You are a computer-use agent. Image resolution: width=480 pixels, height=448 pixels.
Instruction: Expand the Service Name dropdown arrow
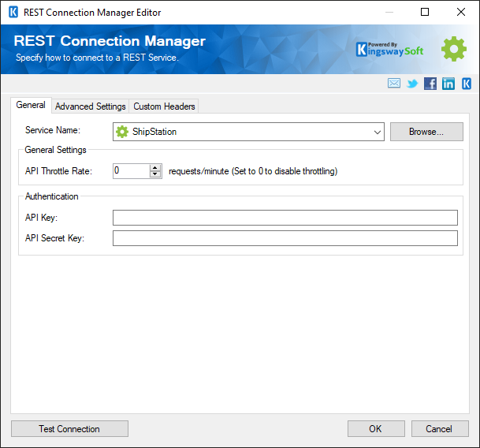(377, 132)
